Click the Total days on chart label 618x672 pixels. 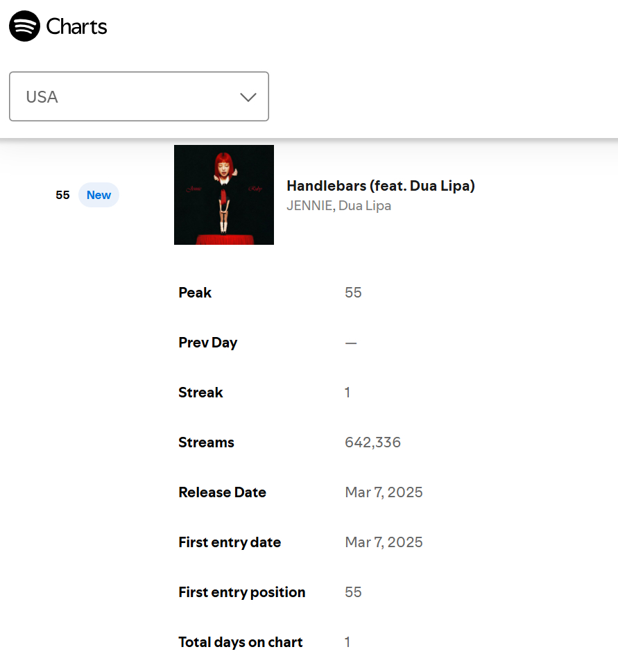(x=240, y=642)
